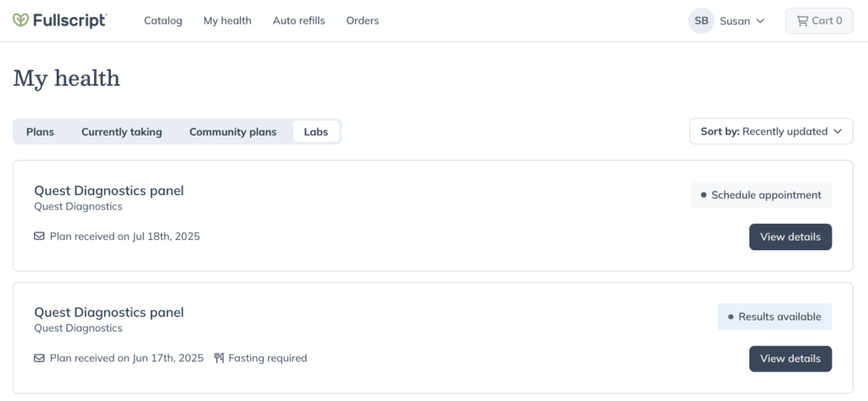Screen dimensions: 868x401
Task: Select the Labs tab
Action: click(316, 131)
